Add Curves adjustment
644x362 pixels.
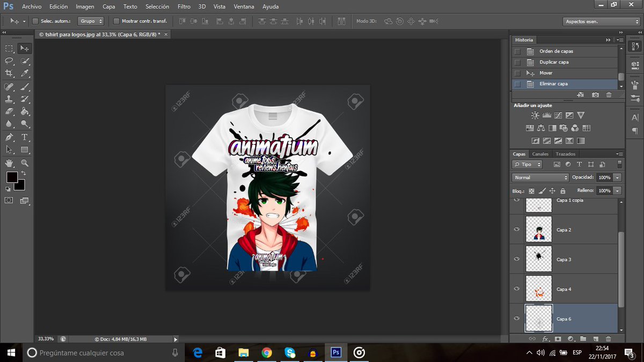[x=558, y=115]
